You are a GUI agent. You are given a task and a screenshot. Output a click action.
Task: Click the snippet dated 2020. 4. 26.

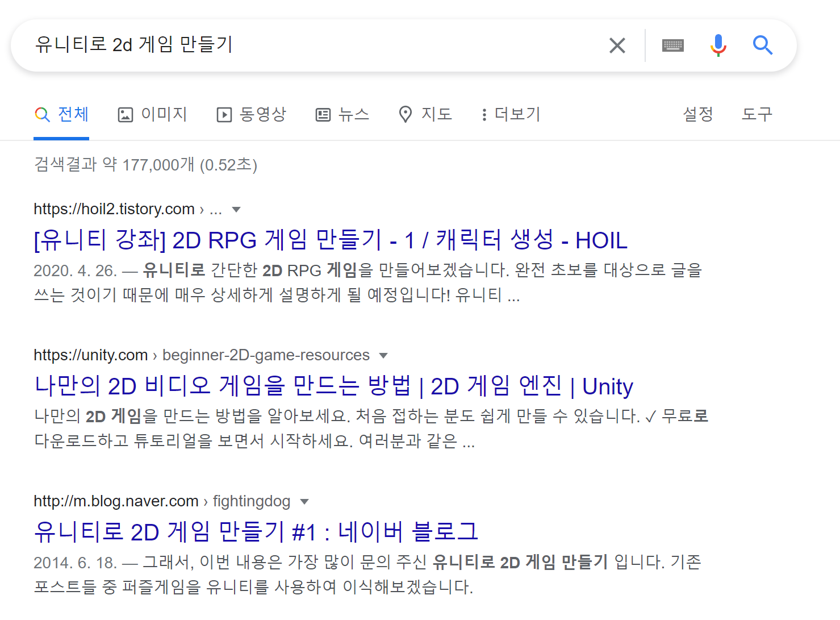(368, 282)
